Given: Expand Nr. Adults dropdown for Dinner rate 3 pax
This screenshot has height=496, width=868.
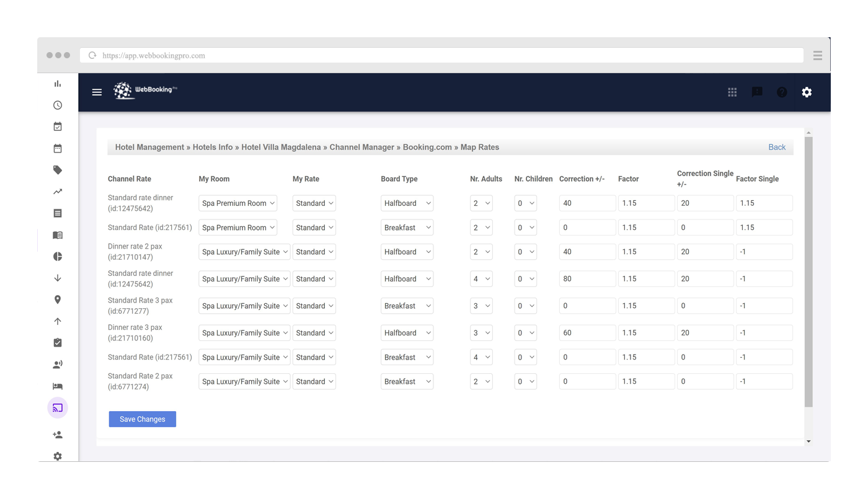Looking at the screenshot, I should (x=481, y=333).
